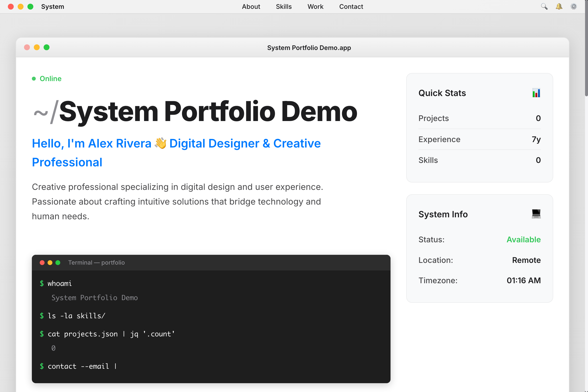Click the Timezone value 01:16 AM
Image resolution: width=588 pixels, height=392 pixels.
point(524,281)
